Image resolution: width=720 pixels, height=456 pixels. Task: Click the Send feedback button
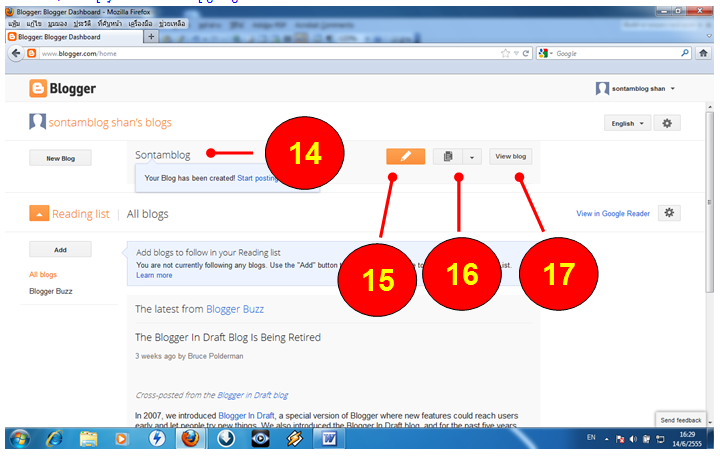(681, 420)
